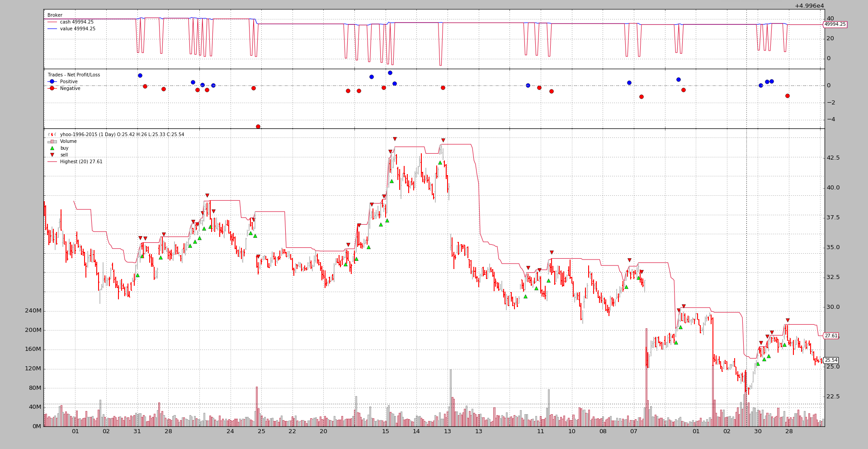Click the blue value line legend swatch

(52, 29)
